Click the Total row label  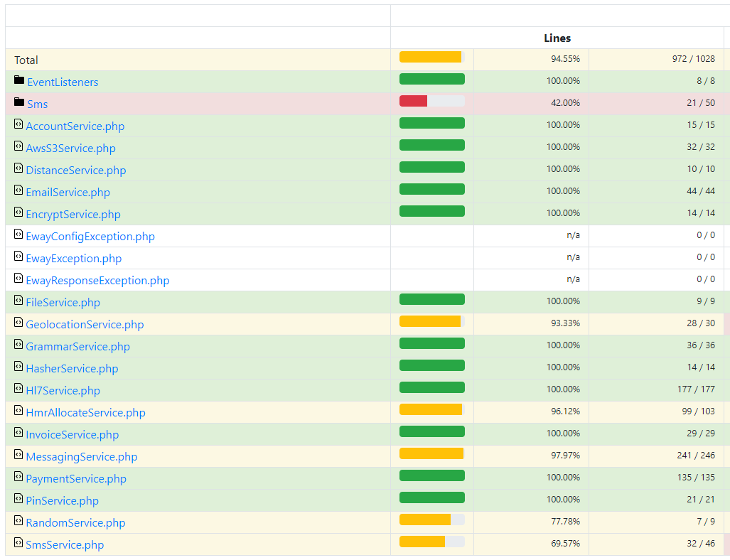26,60
